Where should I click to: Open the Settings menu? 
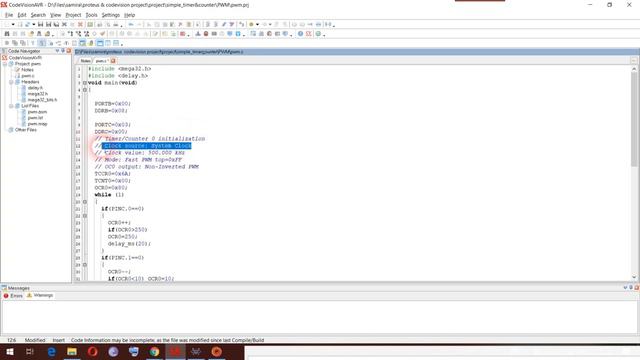tap(111, 15)
